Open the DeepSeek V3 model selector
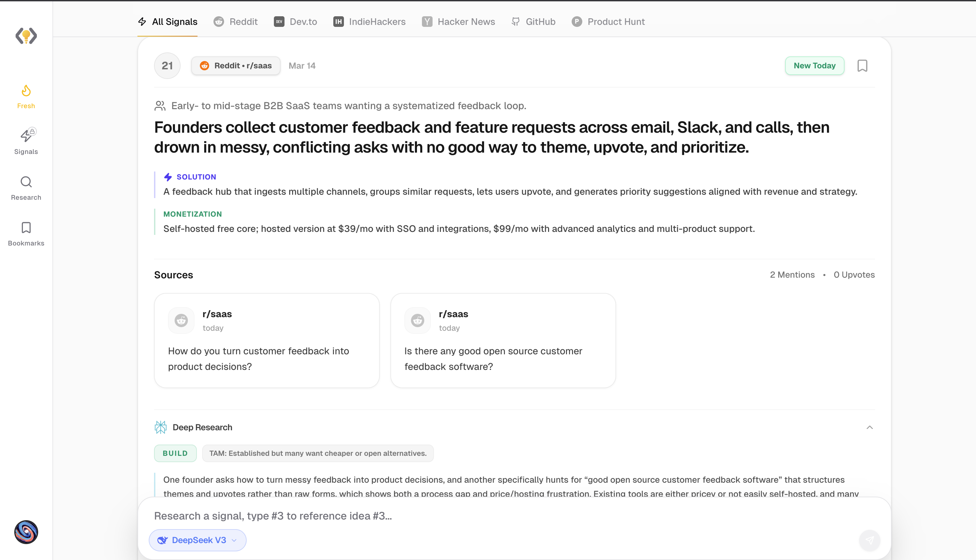Viewport: 976px width, 560px height. click(x=197, y=540)
